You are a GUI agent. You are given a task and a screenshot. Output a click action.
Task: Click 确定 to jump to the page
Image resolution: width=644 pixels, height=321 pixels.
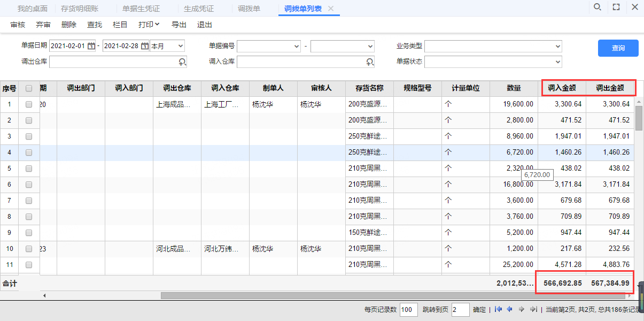click(x=479, y=309)
